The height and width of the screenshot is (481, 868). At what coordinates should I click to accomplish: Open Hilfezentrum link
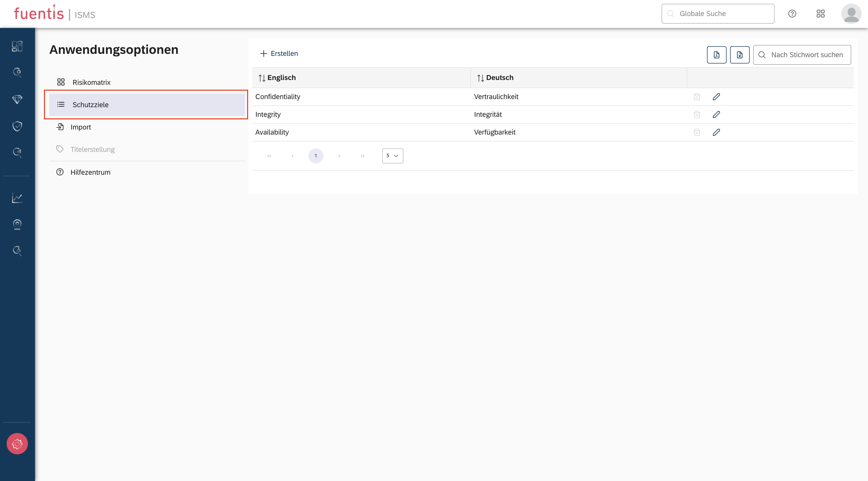(90, 172)
